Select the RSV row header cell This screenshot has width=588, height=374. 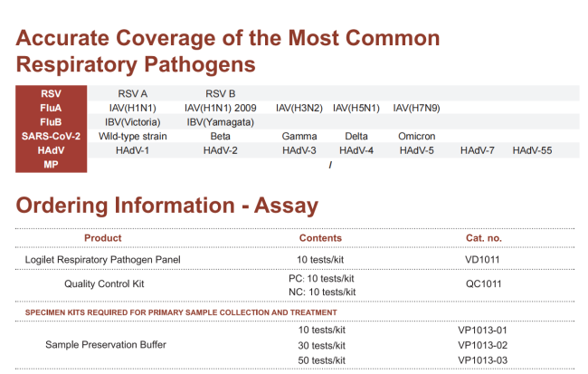[52, 94]
